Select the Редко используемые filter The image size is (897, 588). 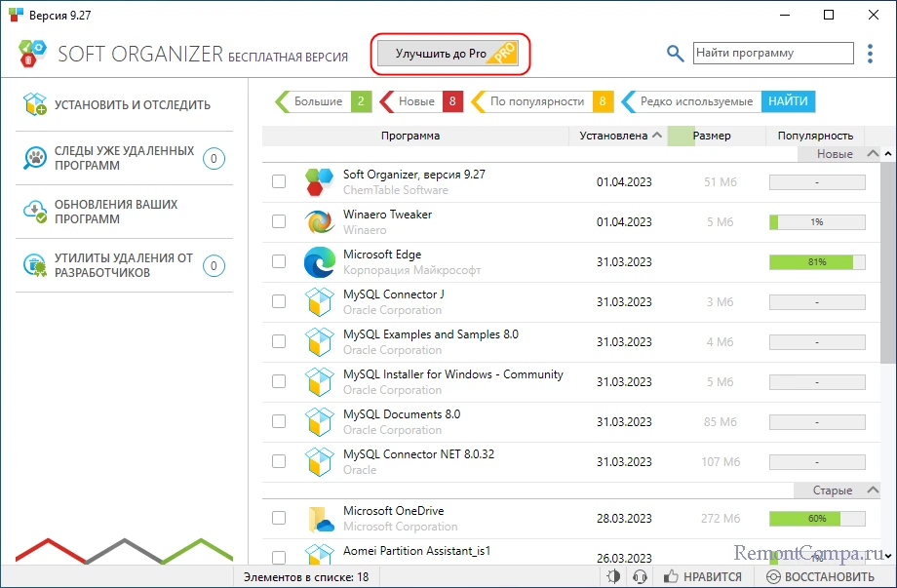click(x=691, y=101)
